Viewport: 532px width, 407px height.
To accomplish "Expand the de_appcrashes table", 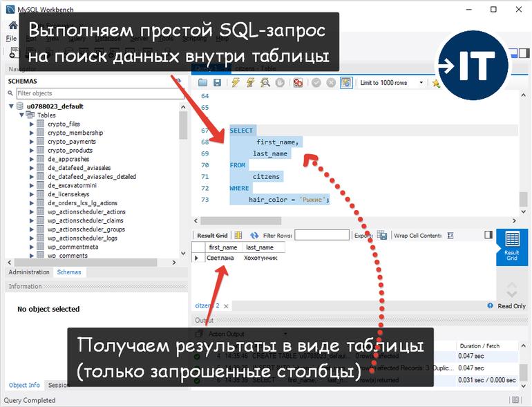I will click(32, 159).
